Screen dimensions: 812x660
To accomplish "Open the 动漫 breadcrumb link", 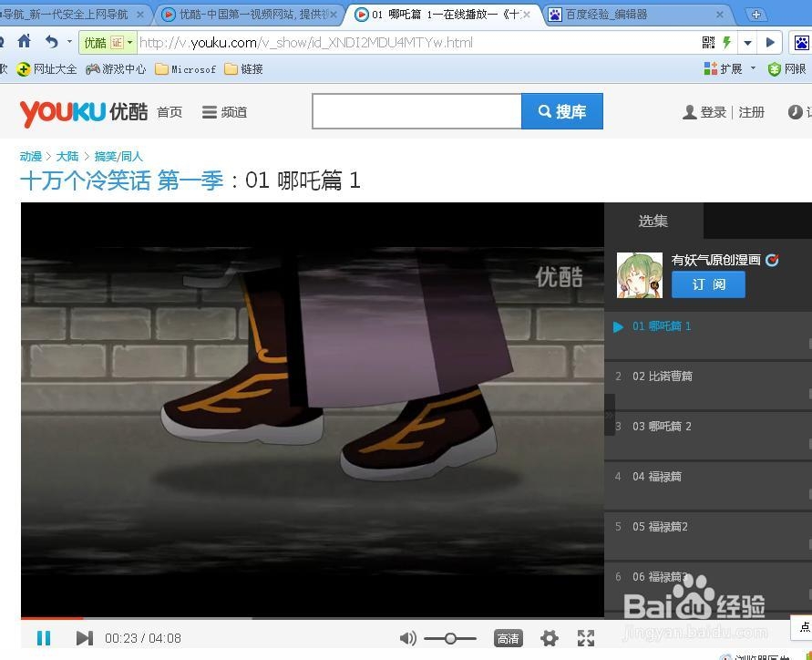I will pyautogui.click(x=31, y=156).
